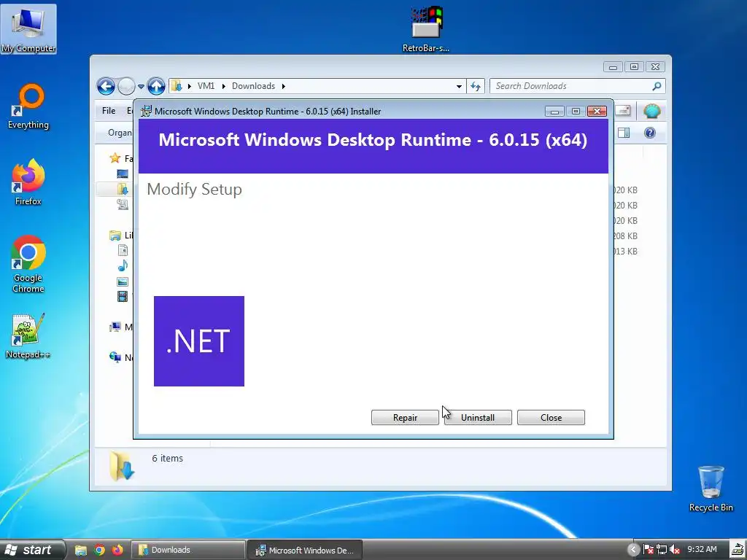The width and height of the screenshot is (747, 560).
Task: Open Explorer help via the question mark icon
Action: coord(650,133)
